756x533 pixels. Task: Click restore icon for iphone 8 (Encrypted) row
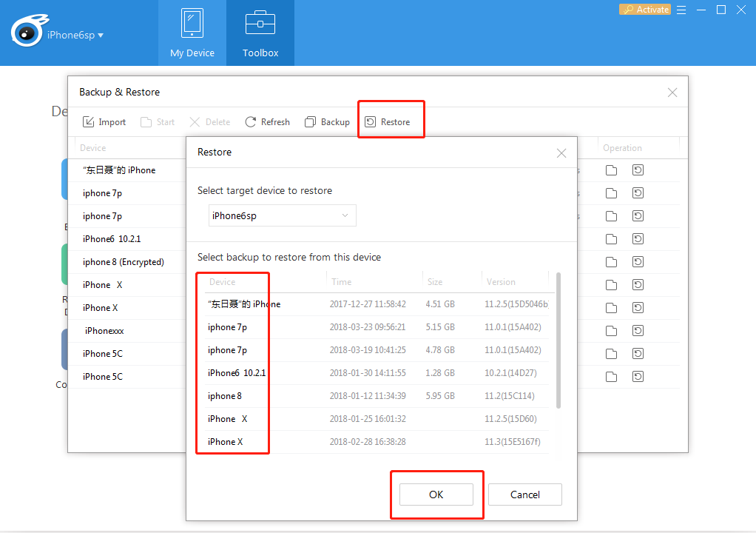point(638,261)
